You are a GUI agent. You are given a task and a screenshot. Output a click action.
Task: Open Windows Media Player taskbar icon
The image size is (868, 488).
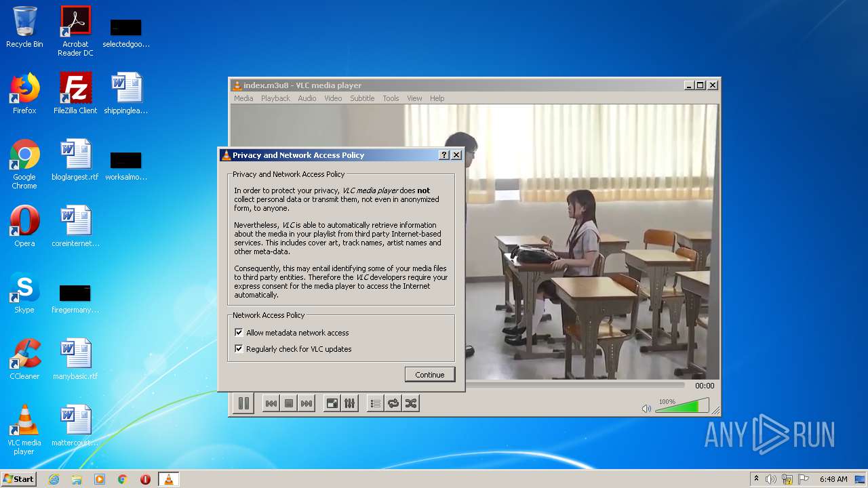tap(100, 479)
